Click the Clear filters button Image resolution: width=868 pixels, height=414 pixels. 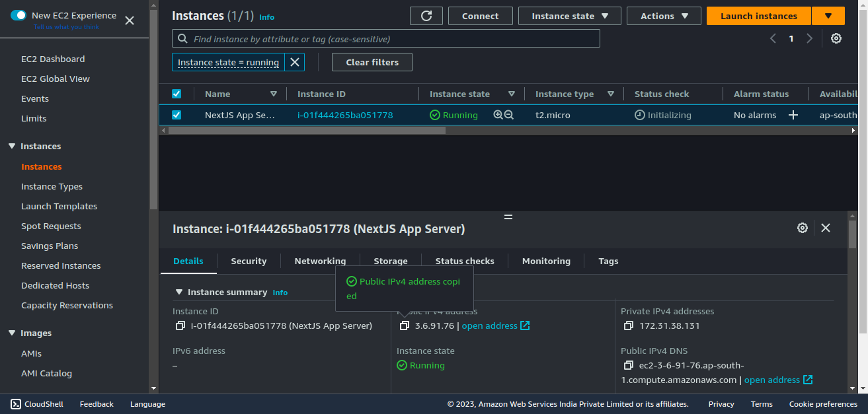[x=372, y=62]
